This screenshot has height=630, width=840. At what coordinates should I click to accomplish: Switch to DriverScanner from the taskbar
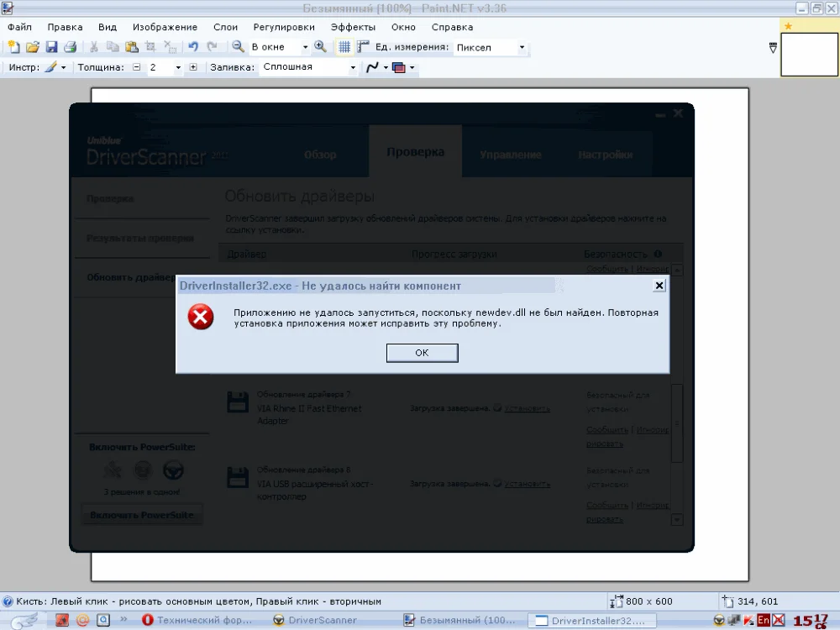pyautogui.click(x=314, y=621)
